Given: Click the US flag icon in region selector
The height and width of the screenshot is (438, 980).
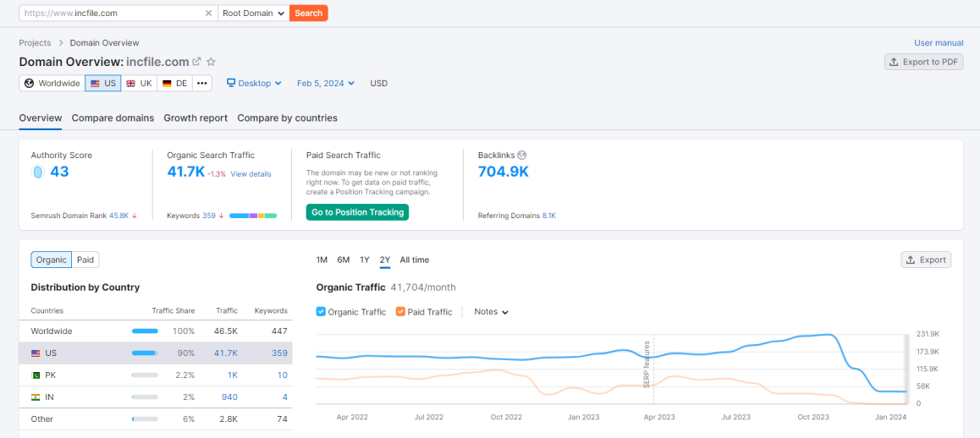Looking at the screenshot, I should pos(95,83).
